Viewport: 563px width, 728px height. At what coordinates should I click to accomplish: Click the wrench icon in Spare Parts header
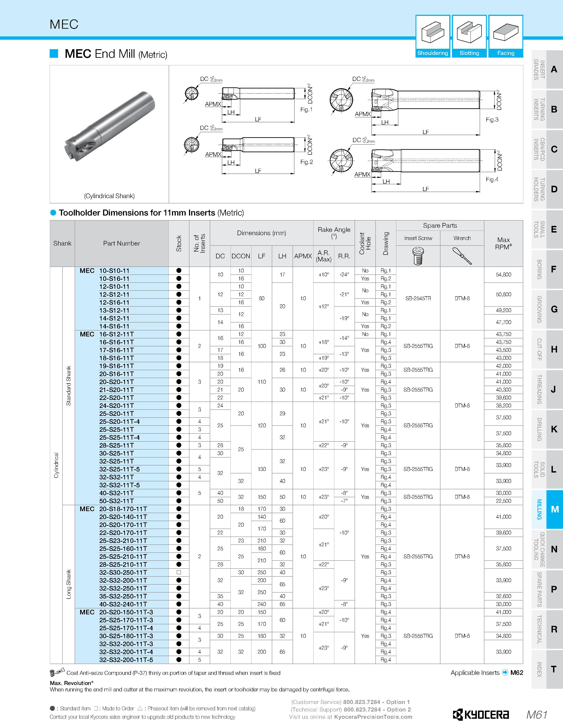pos(462,256)
